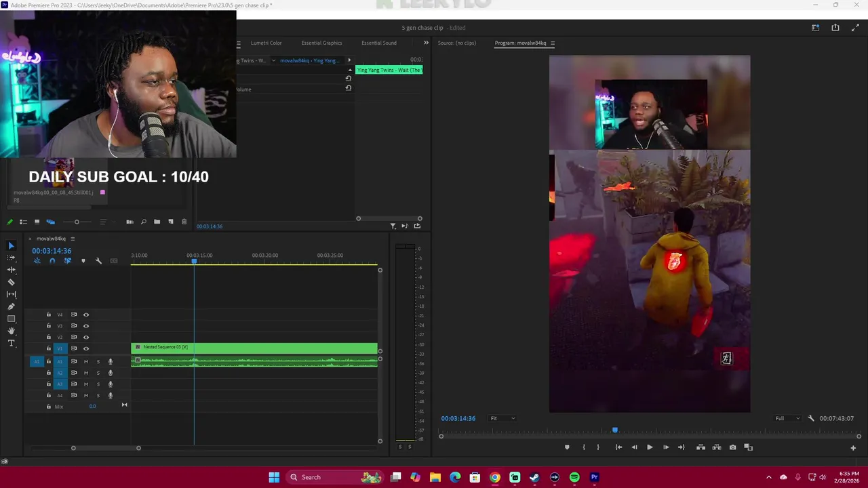Open Automate to Sequence icon
Screen dimensions: 868x488
[130, 222]
